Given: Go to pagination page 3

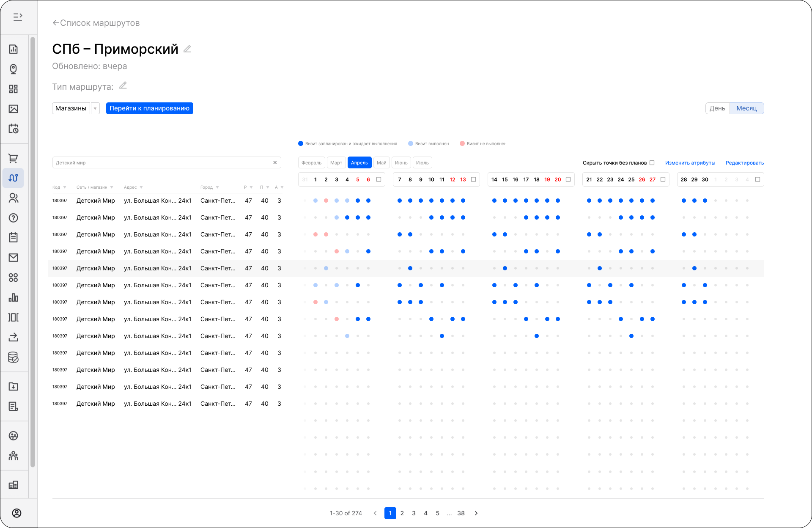Looking at the screenshot, I should point(414,513).
